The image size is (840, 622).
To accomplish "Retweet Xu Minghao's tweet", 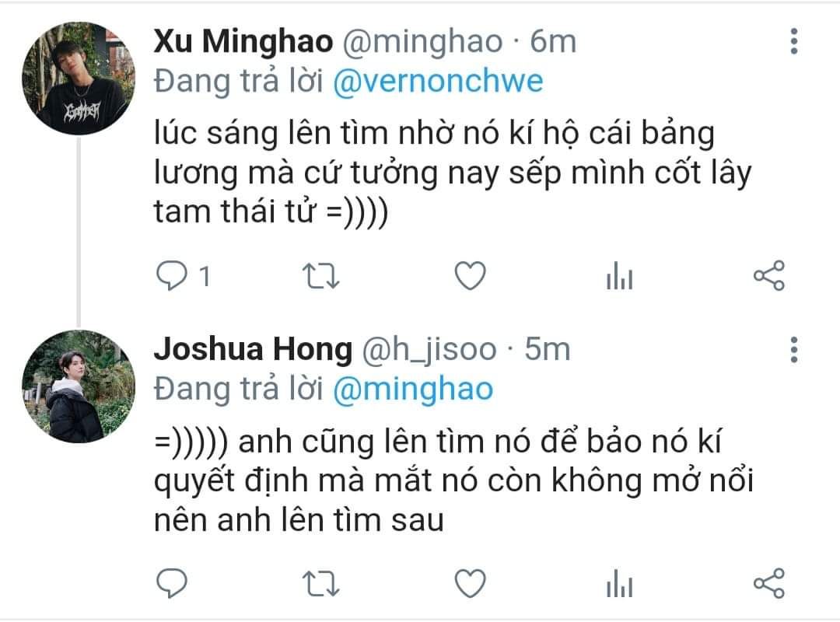I will (x=320, y=277).
